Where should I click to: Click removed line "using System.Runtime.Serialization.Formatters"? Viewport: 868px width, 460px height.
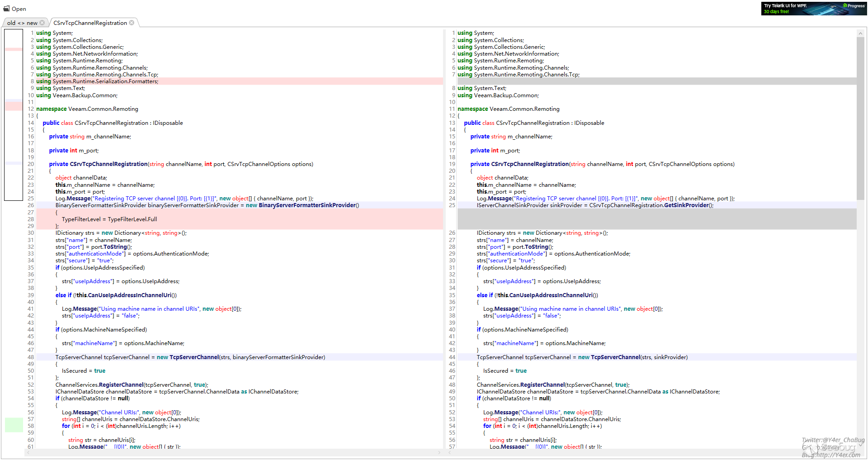point(97,81)
